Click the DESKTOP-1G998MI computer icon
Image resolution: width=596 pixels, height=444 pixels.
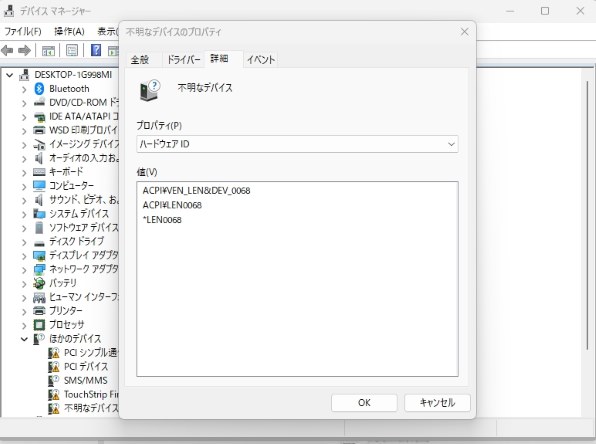pos(24,75)
